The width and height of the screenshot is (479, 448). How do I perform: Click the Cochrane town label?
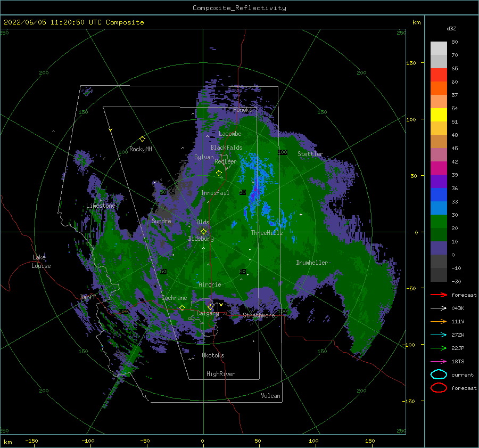coord(174,298)
